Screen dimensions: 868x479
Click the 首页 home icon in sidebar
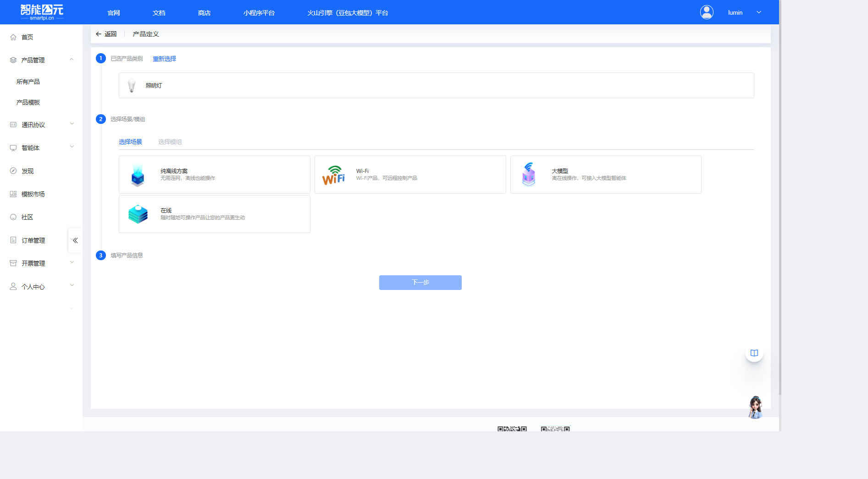(x=13, y=37)
